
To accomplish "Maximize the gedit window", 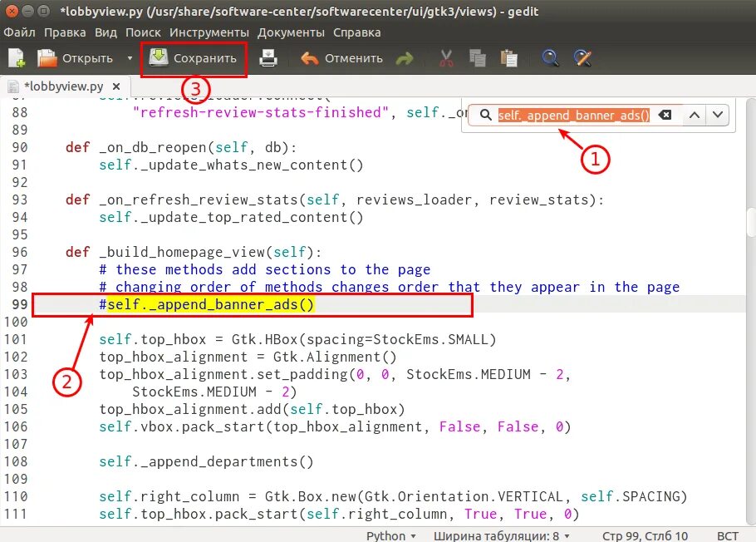I will [x=44, y=11].
